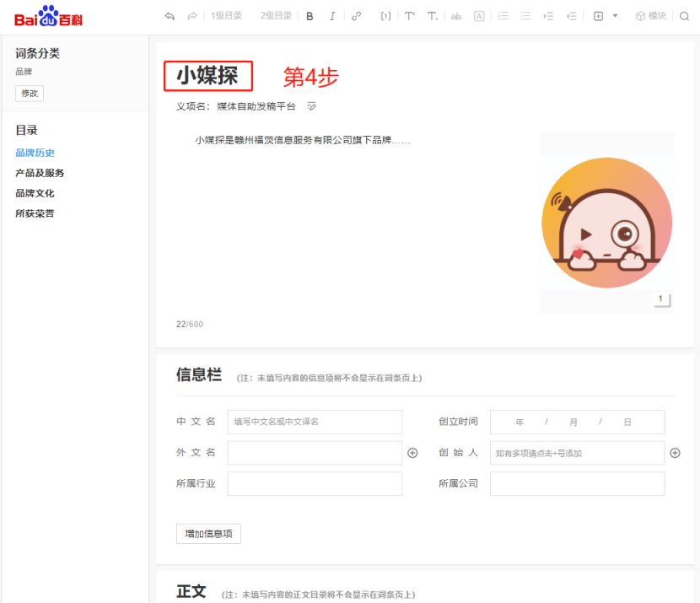The width and height of the screenshot is (700, 603).
Task: Apply superscript text formatting
Action: click(x=410, y=17)
